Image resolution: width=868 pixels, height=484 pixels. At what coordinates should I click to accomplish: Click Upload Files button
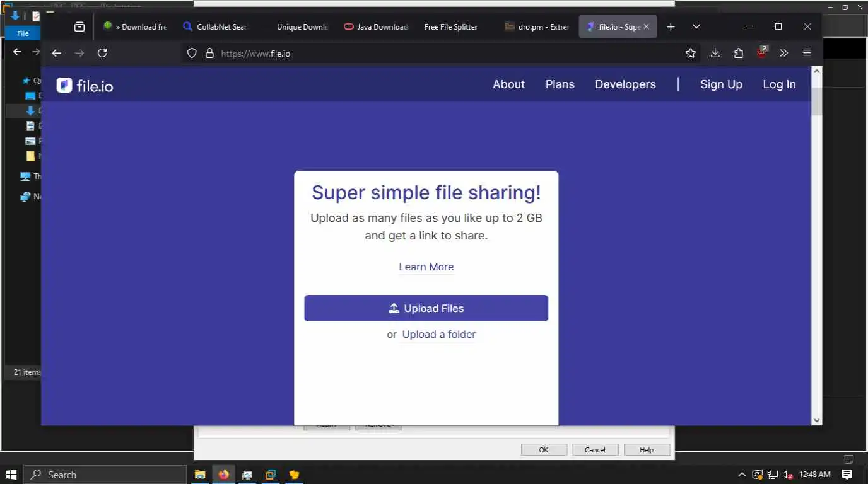click(426, 308)
